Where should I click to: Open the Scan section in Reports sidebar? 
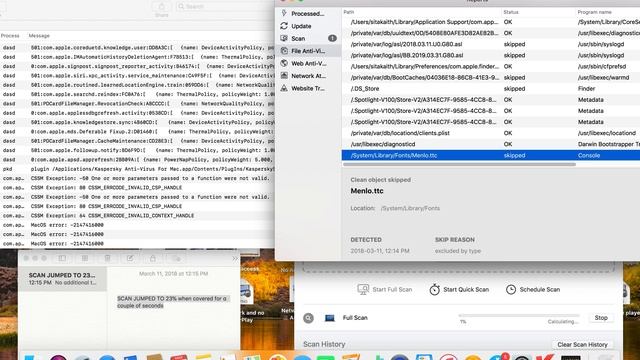point(308,38)
